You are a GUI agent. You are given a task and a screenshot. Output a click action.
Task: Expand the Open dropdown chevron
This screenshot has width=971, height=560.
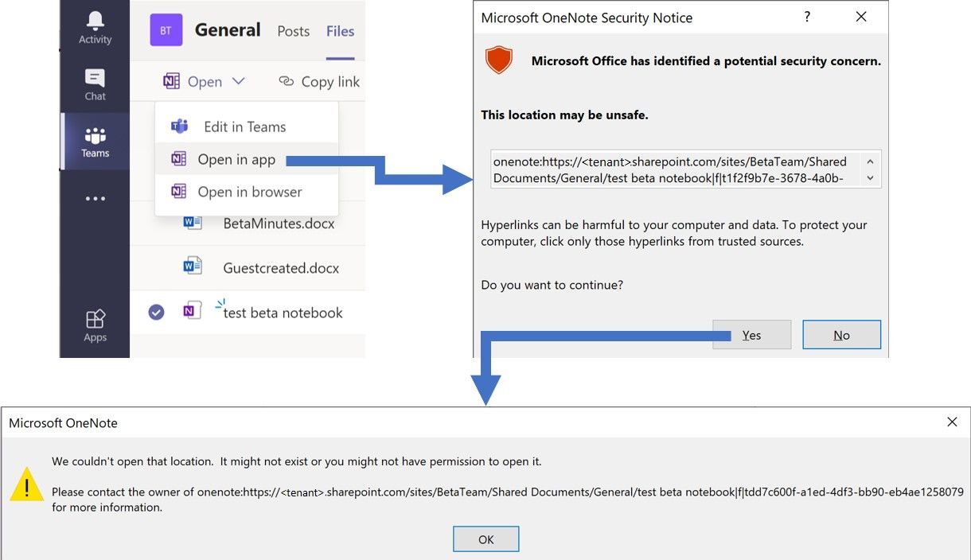pyautogui.click(x=240, y=80)
